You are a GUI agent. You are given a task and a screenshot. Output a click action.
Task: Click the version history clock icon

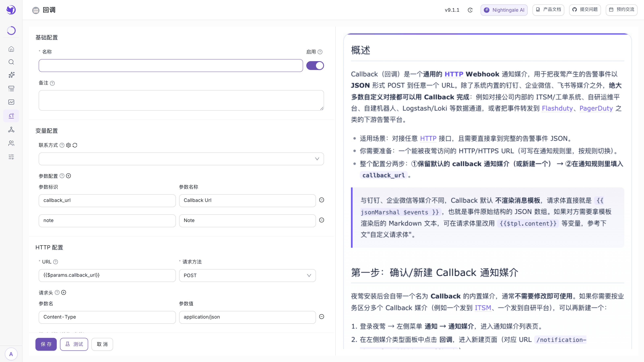pyautogui.click(x=470, y=10)
